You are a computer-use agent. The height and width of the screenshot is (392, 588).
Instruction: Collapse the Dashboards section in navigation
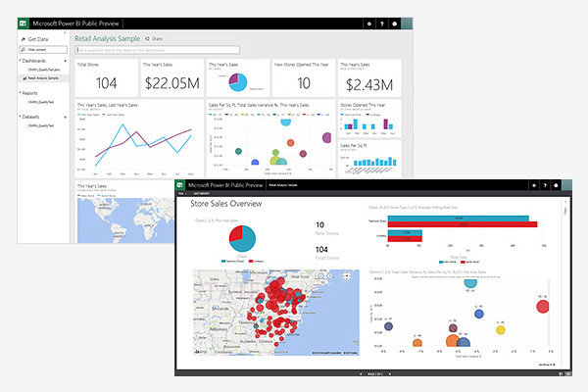pyautogui.click(x=20, y=60)
